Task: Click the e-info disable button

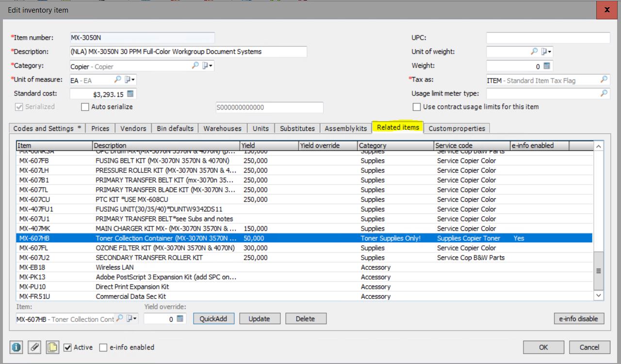Action: pos(579,318)
